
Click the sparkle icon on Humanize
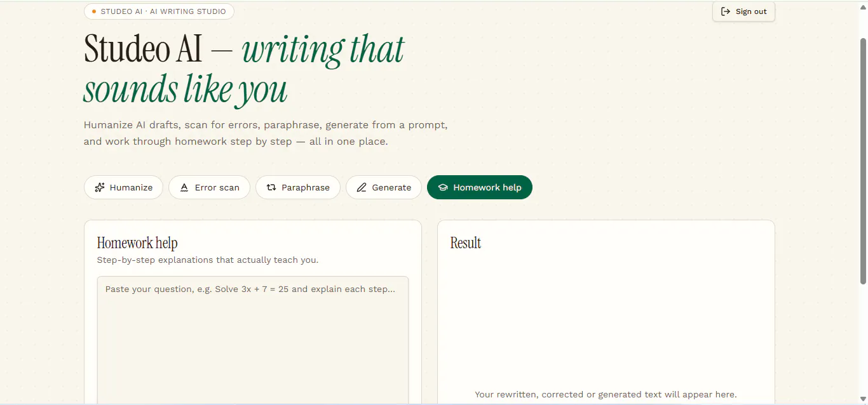click(x=99, y=187)
